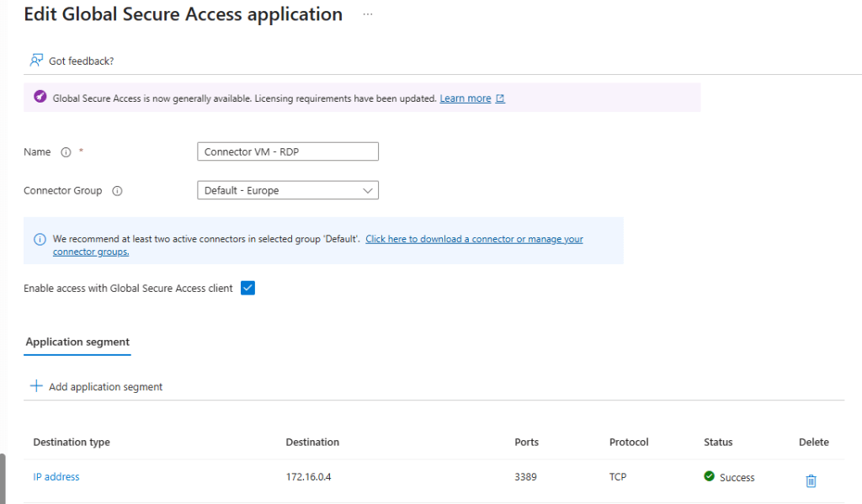Click the green Success status icon
Viewport: 862px width, 504px height.
tap(710, 477)
